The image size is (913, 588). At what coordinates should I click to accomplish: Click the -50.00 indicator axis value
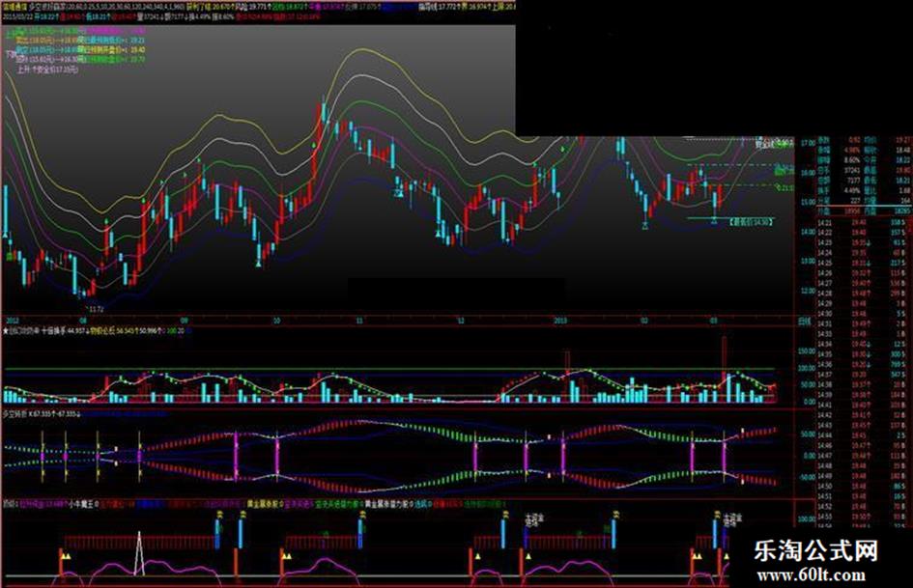(806, 477)
